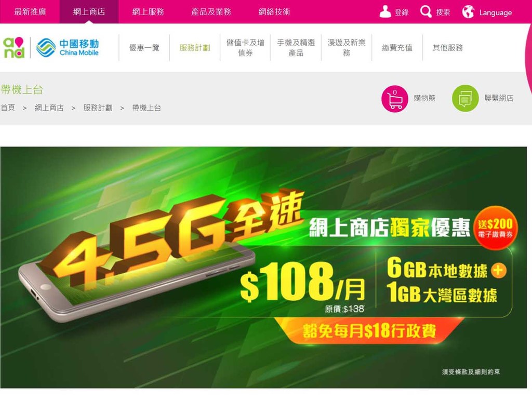Open the 最新推廣 top menu
532x399 pixels.
pyautogui.click(x=30, y=12)
